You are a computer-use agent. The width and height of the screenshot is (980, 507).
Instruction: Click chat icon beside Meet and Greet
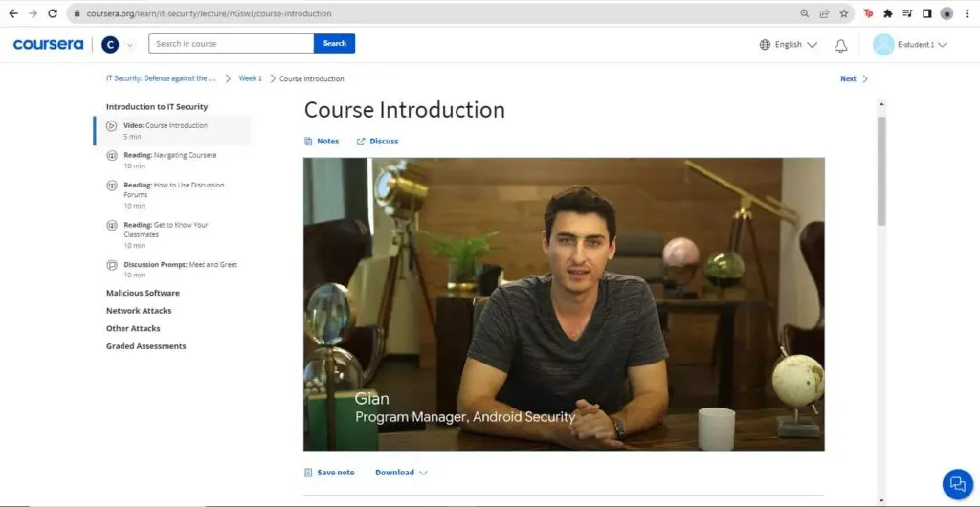[111, 265]
